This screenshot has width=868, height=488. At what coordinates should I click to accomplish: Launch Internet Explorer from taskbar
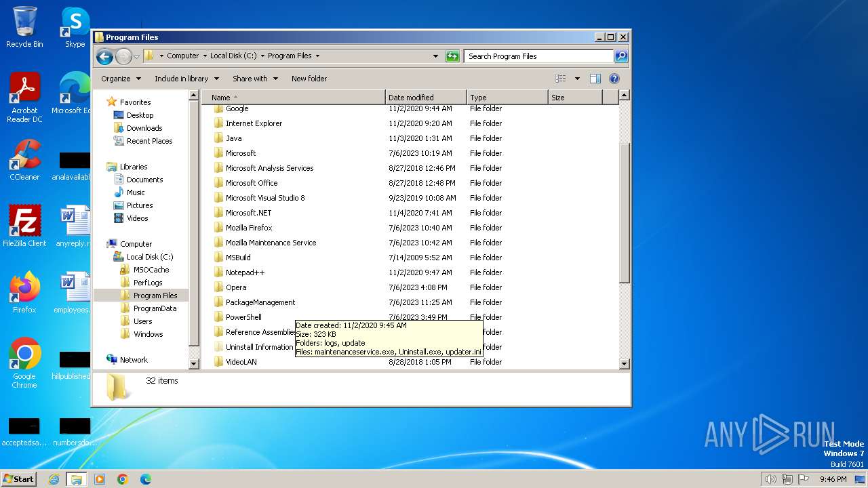click(x=54, y=479)
